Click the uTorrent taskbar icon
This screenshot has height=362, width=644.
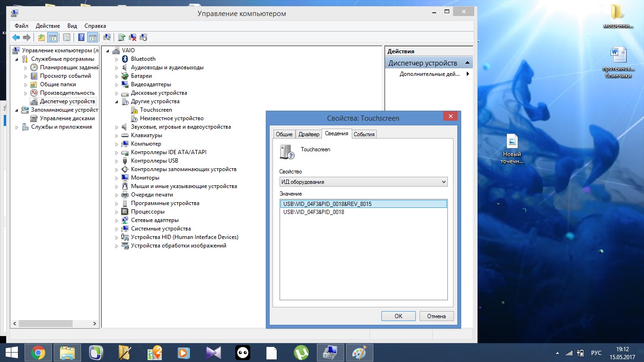coord(301,353)
